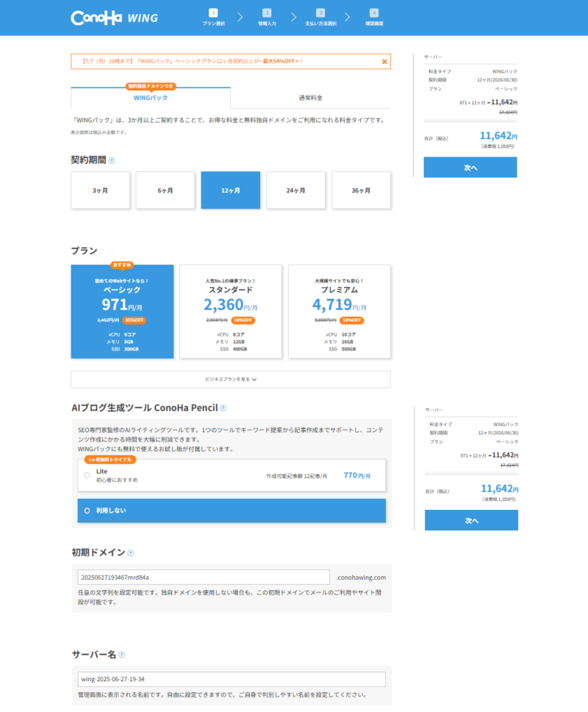Image resolution: width=588 pixels, height=712 pixels.
Task: Close the orange promotion banner
Action: click(x=384, y=61)
